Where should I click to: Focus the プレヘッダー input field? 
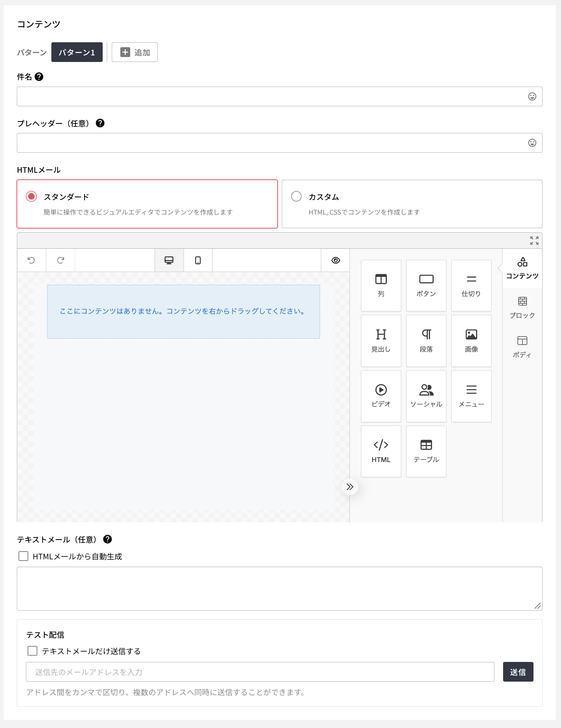[279, 143]
